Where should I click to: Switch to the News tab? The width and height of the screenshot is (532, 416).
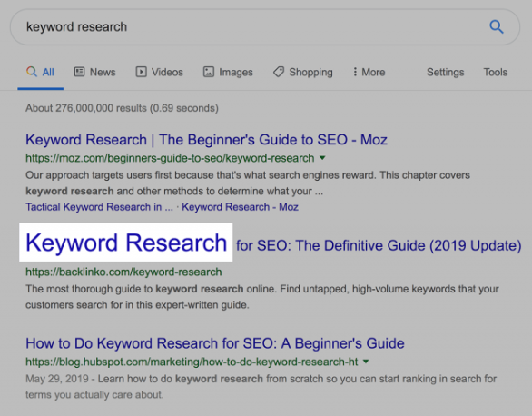coord(95,72)
